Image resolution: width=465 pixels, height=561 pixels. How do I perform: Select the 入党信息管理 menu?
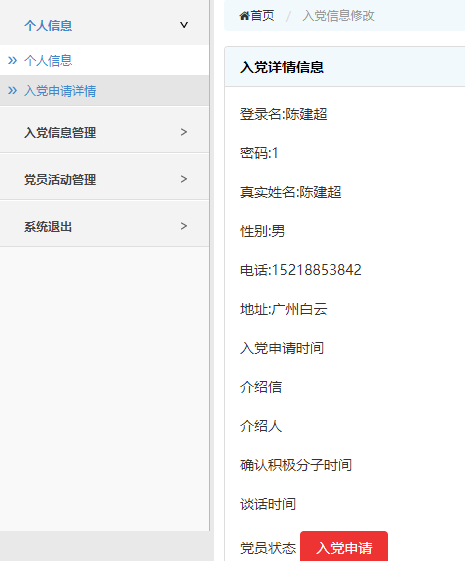[60, 132]
